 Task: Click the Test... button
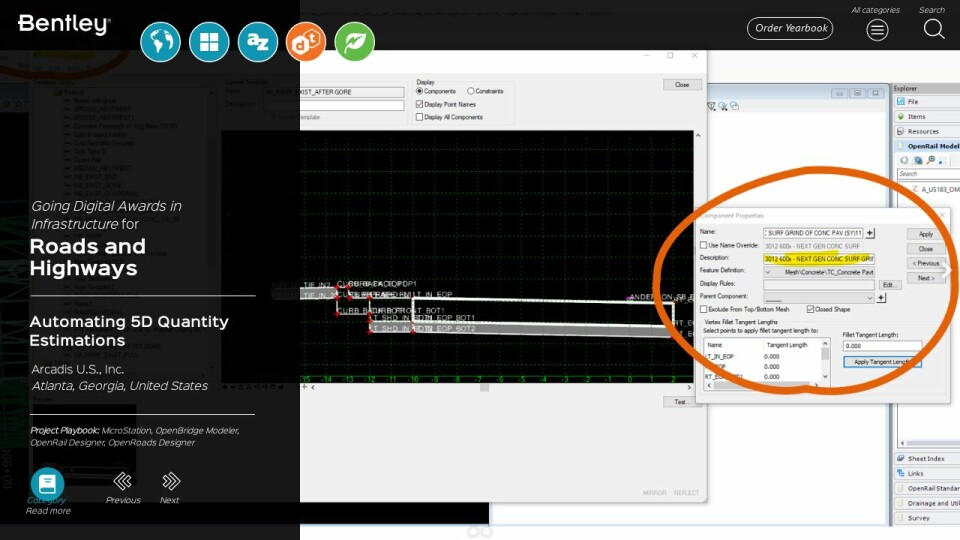click(681, 402)
